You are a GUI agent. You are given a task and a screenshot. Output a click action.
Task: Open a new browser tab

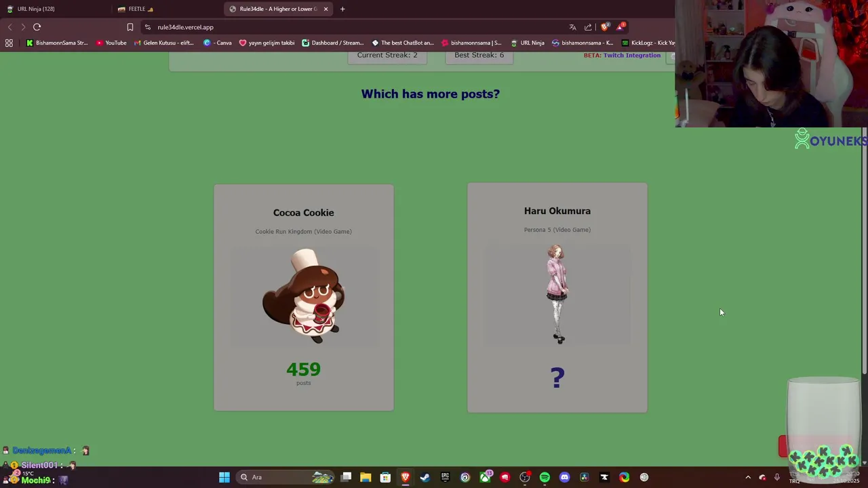342,9
